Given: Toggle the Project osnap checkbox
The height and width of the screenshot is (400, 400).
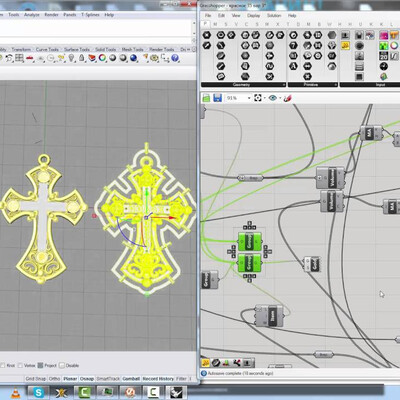Looking at the screenshot, I should (x=40, y=365).
